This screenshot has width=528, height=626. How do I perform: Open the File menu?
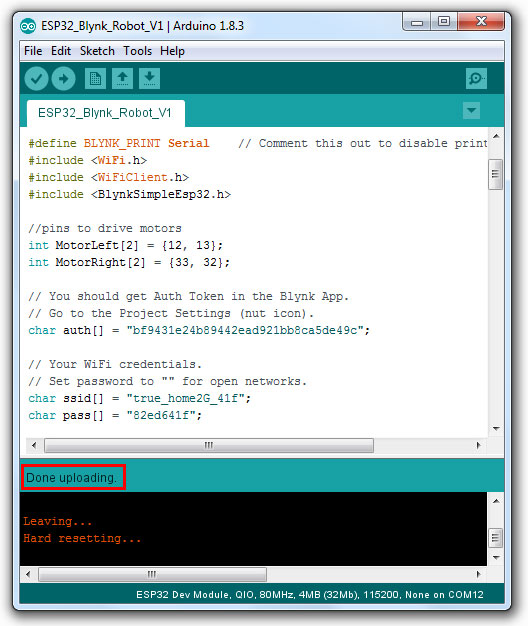(x=33, y=51)
